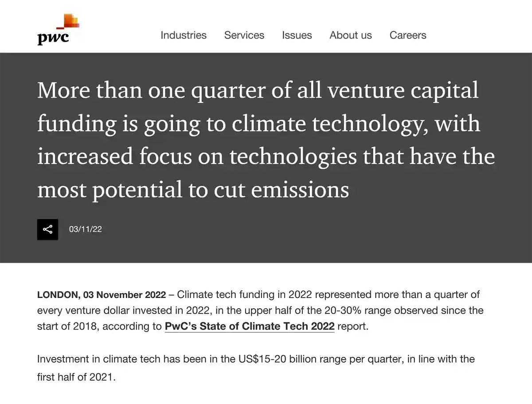This screenshot has width=532, height=404.
Task: Open the Industries menu
Action: click(x=184, y=35)
